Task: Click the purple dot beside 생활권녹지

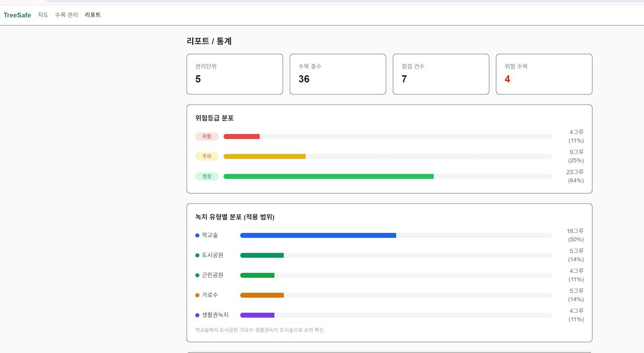Action: tap(197, 315)
